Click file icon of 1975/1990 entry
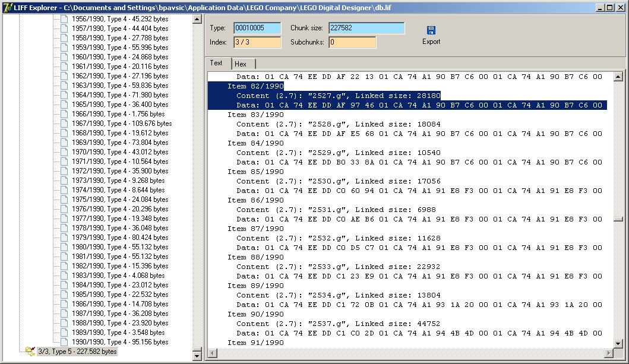Viewport: 629px width, 364px height. click(x=64, y=200)
